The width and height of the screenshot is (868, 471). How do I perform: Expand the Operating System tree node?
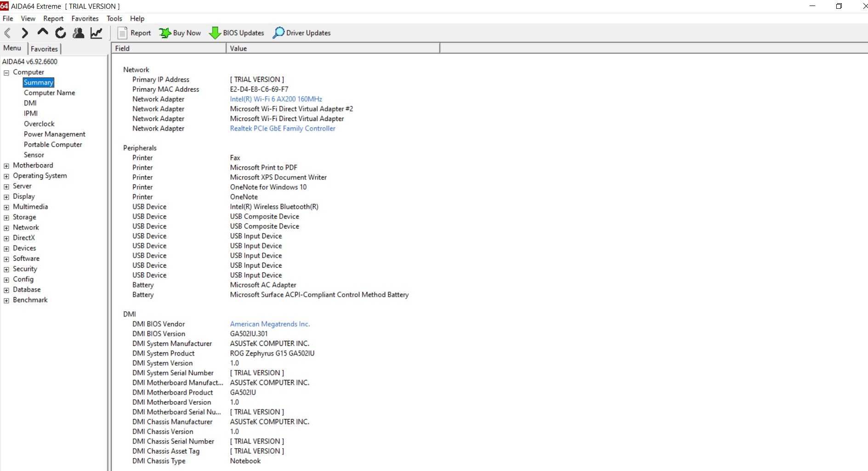6,176
